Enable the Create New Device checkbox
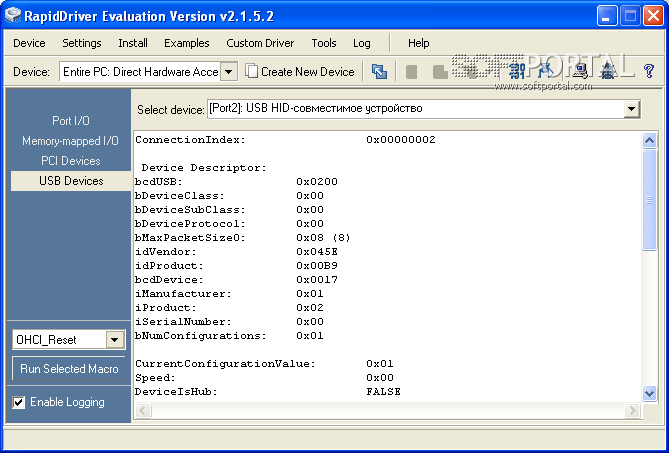Image resolution: width=669 pixels, height=453 pixels. [x=252, y=72]
